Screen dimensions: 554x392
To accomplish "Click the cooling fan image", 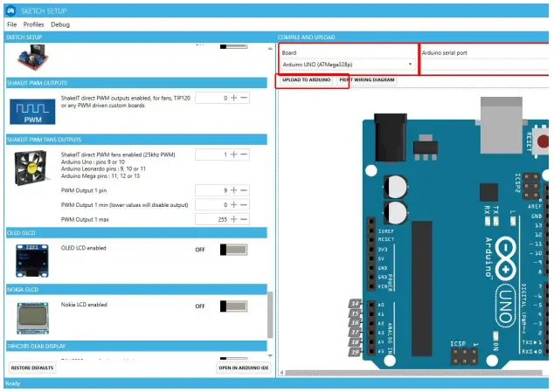I will [x=31, y=168].
